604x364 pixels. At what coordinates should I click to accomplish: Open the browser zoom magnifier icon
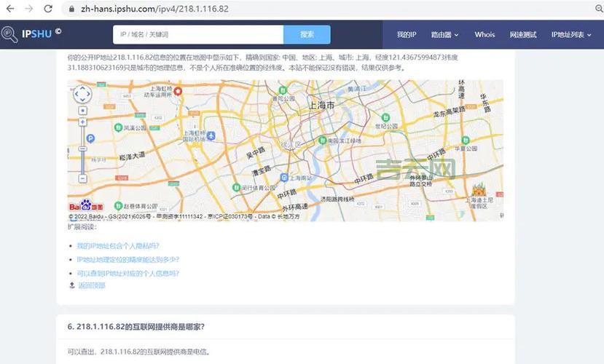pyautogui.click(x=599, y=9)
